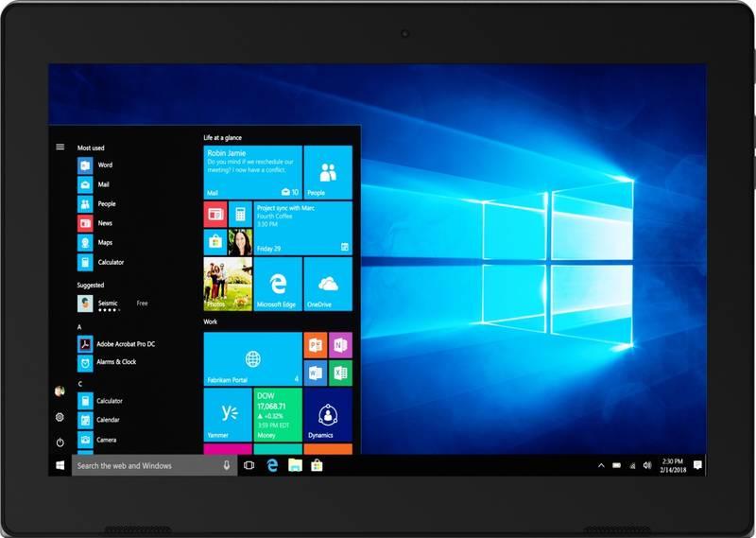Open the small Calculator tile
The image size is (756, 538).
tap(241, 215)
